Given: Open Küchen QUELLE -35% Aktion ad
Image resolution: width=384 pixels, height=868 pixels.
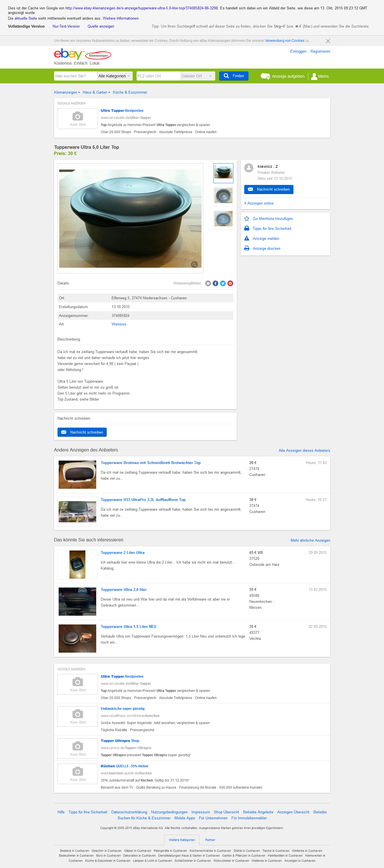Looking at the screenshot, I should (x=124, y=766).
